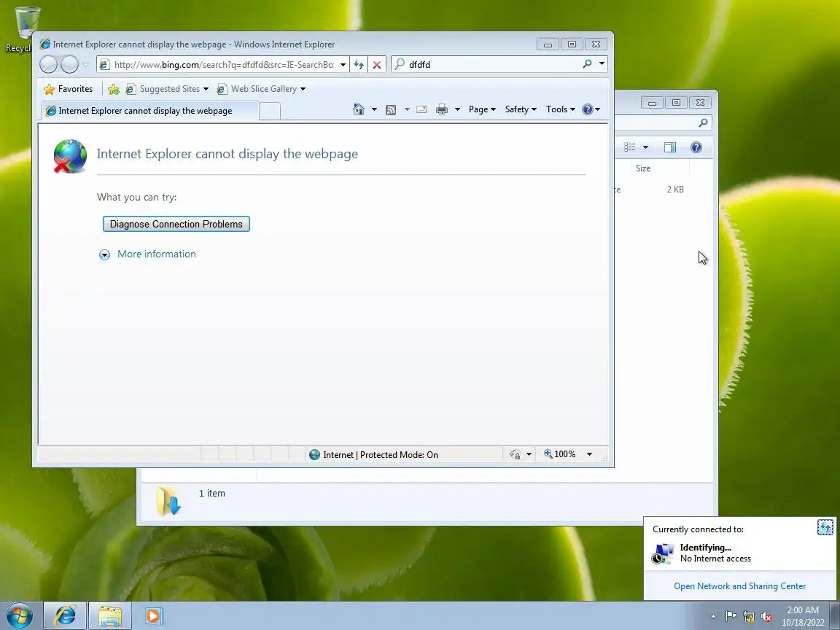Click the Read Mail envelope icon
Image resolution: width=840 pixels, height=630 pixels.
click(421, 110)
